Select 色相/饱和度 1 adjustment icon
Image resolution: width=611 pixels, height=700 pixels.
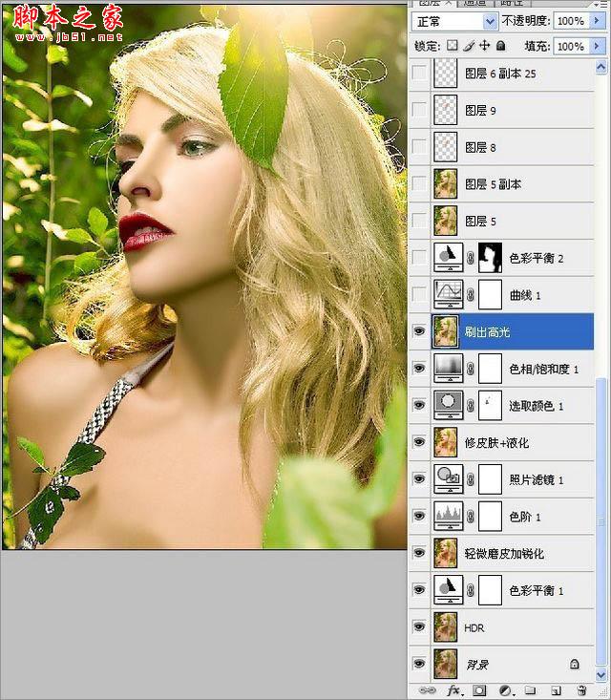point(448,369)
